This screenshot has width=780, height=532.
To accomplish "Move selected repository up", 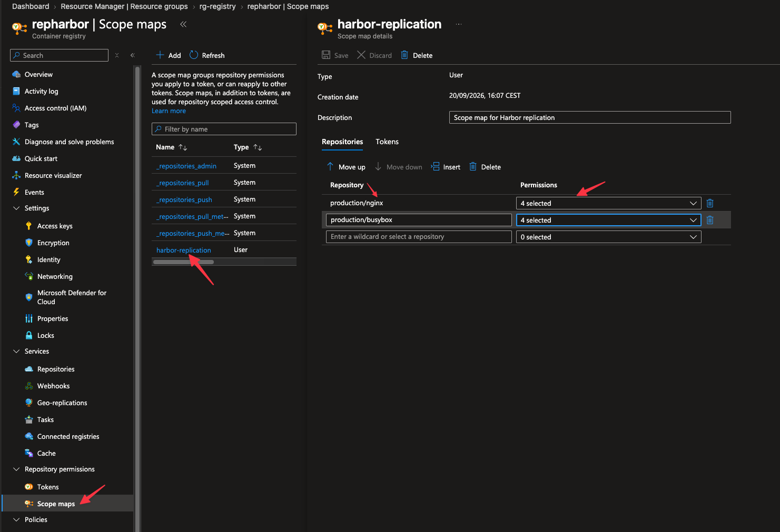I will coord(346,167).
